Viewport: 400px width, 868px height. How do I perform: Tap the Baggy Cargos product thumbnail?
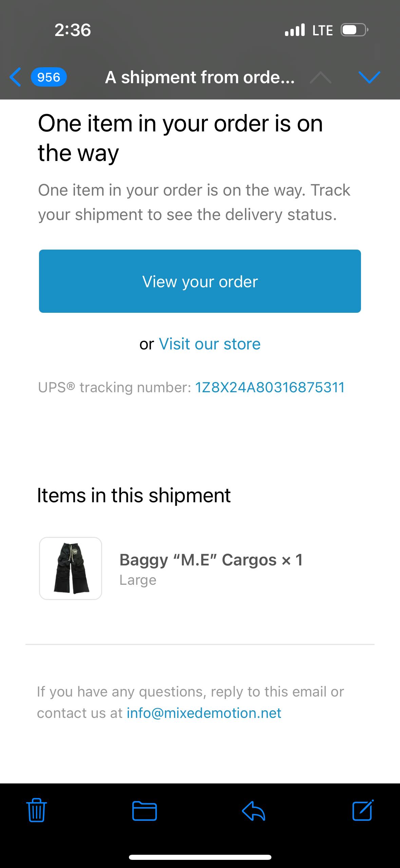(x=71, y=568)
